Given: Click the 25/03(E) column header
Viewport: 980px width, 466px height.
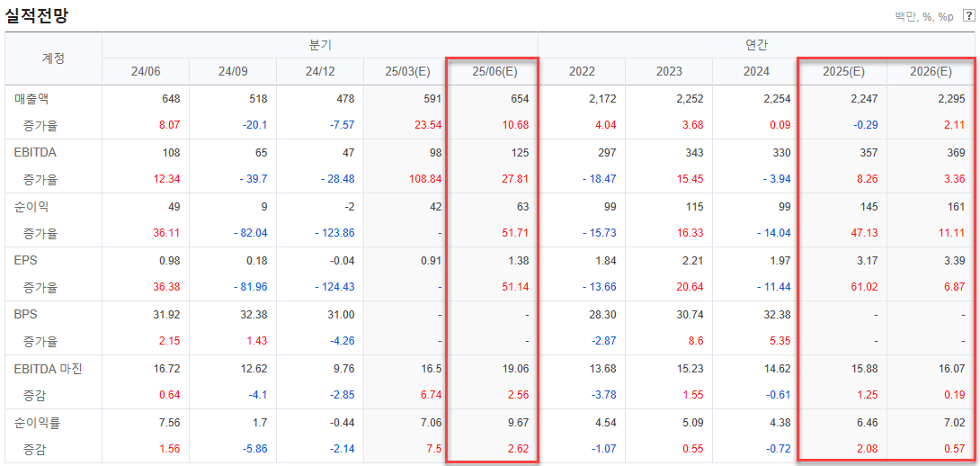Looking at the screenshot, I should click(x=407, y=71).
